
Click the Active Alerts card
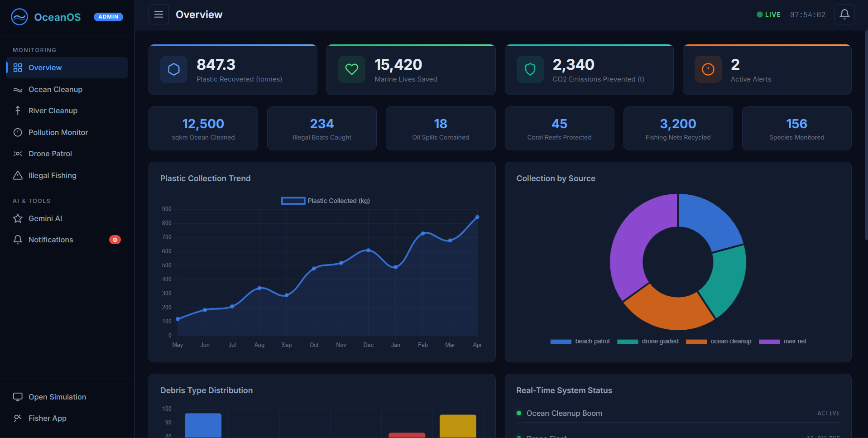[x=767, y=70]
